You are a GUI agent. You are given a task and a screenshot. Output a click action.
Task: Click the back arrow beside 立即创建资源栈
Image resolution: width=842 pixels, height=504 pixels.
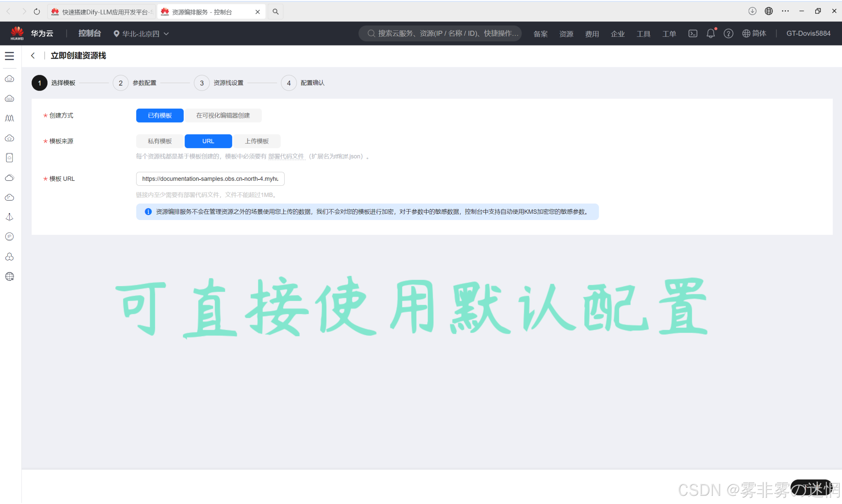coord(33,56)
